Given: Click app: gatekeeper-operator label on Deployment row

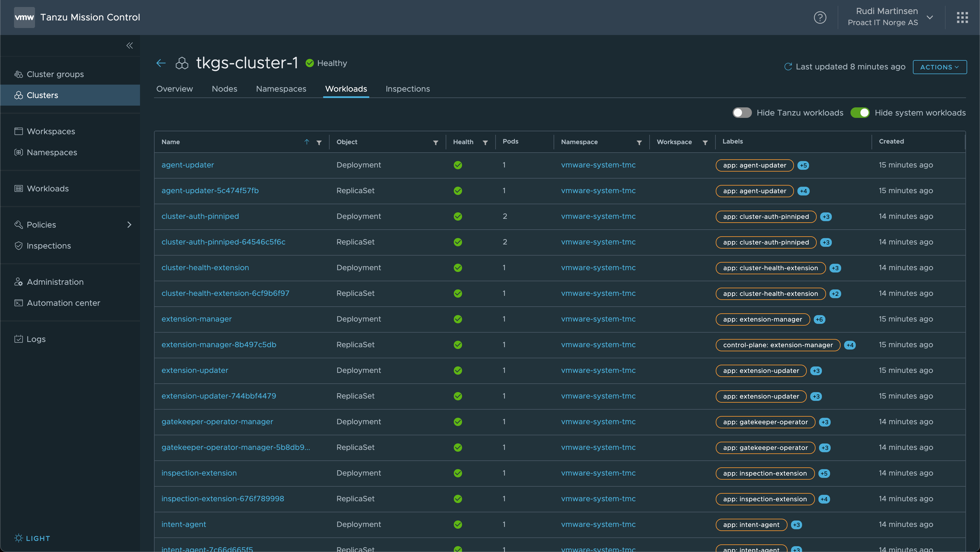Looking at the screenshot, I should tap(765, 422).
